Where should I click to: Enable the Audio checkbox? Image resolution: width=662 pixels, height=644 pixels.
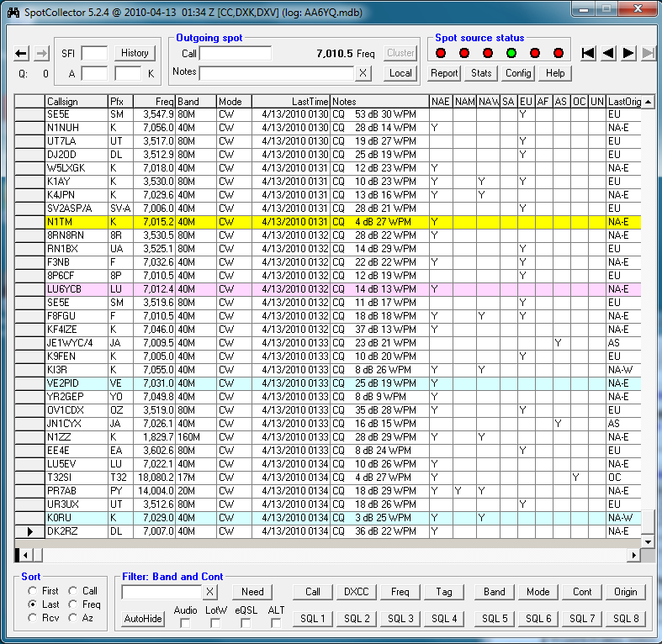pos(185,623)
